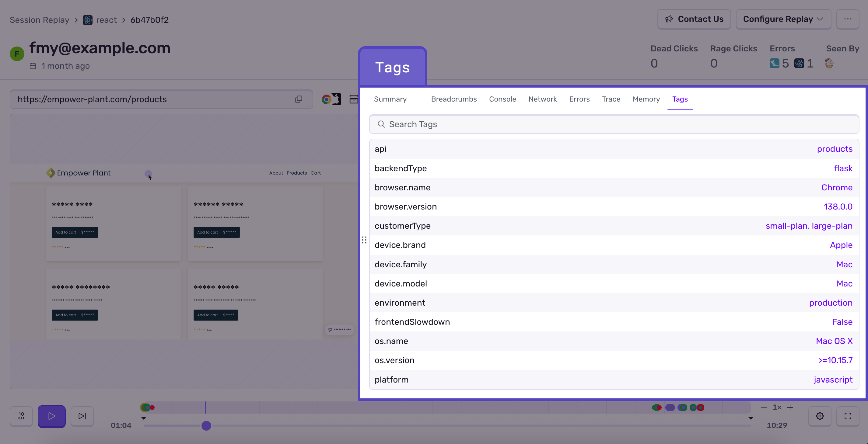This screenshot has height=444, width=868.
Task: Switch to the Breadcrumbs tab
Action: tap(454, 99)
